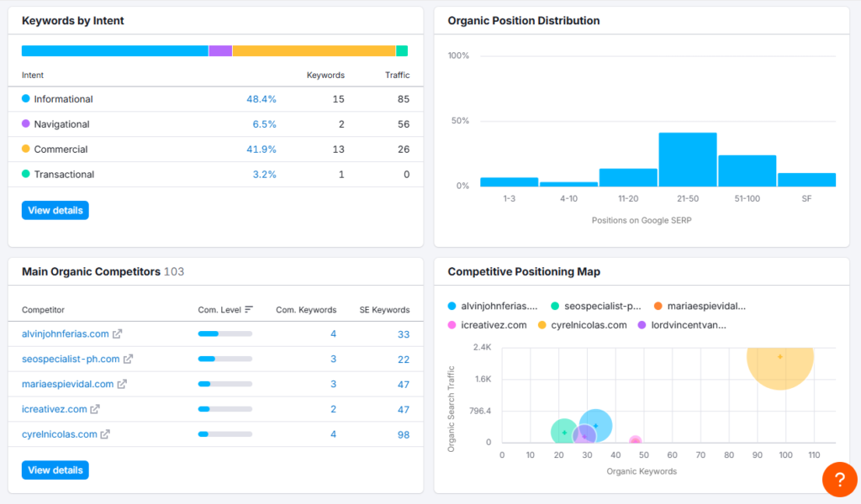Click the yellow Commercial segment of intent bar
The width and height of the screenshot is (861, 504).
[x=314, y=51]
